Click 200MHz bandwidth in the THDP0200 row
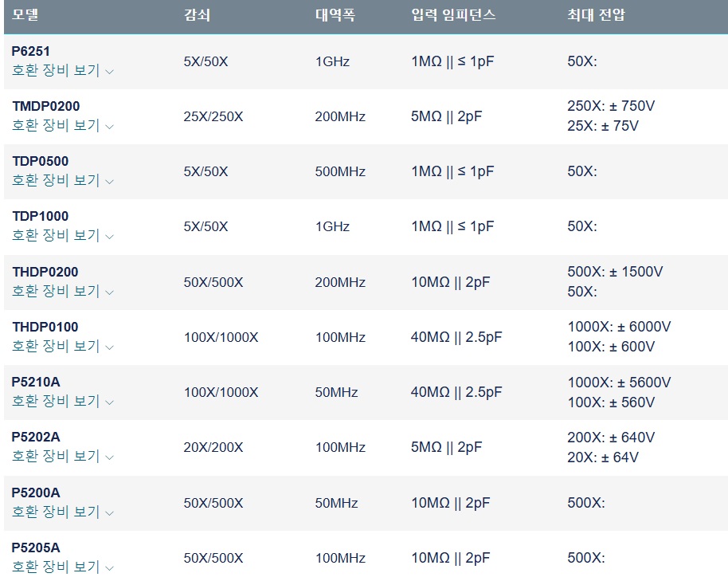The width and height of the screenshot is (728, 577). 340,282
